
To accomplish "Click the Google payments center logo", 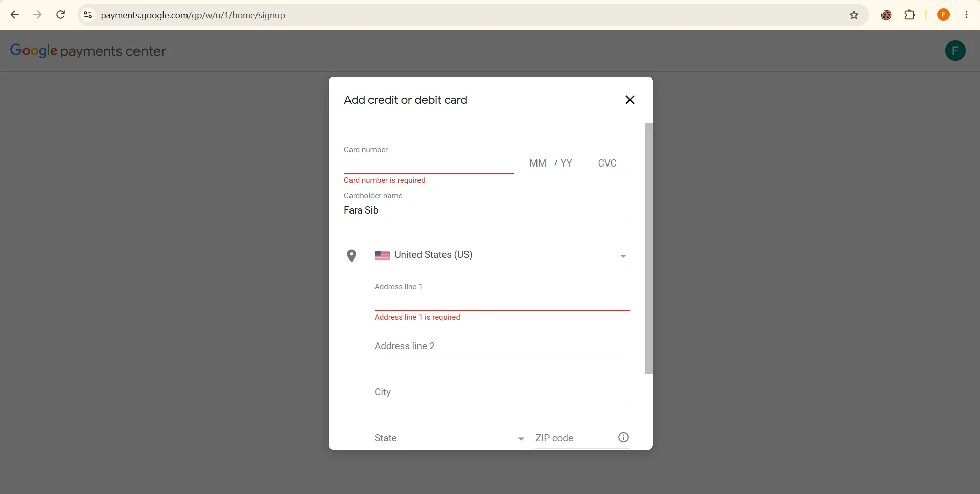I will (x=88, y=51).
